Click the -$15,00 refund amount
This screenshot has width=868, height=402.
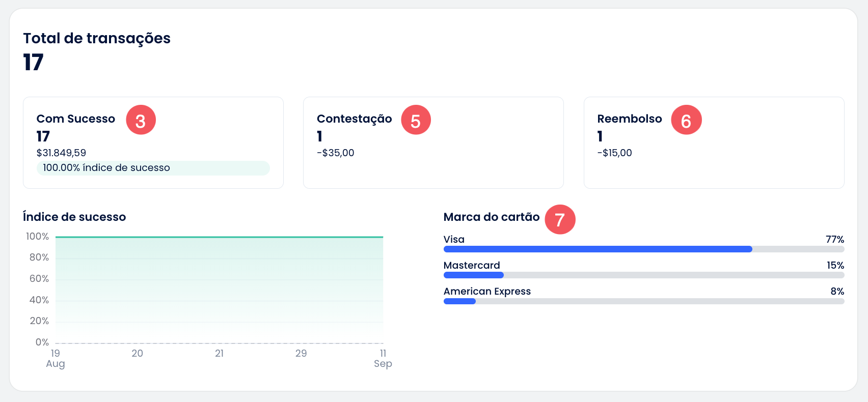point(614,153)
